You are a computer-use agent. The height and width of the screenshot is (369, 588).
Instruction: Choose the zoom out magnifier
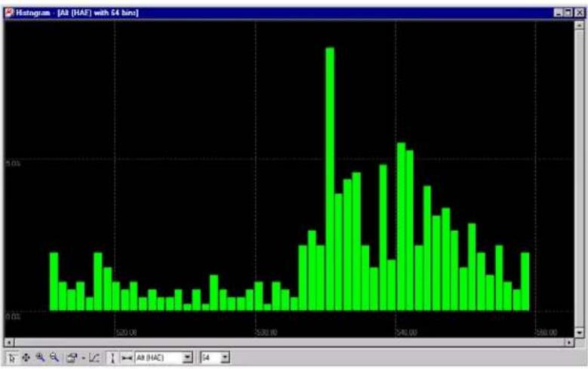pyautogui.click(x=54, y=358)
